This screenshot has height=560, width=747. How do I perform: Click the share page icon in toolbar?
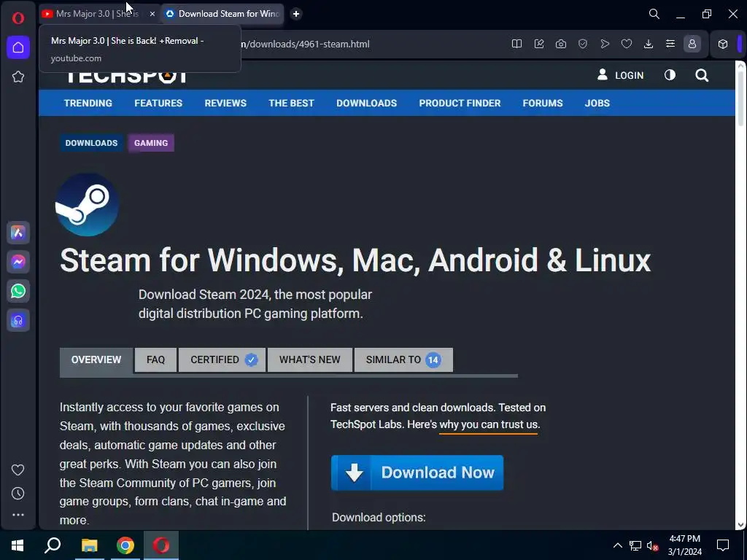click(539, 44)
